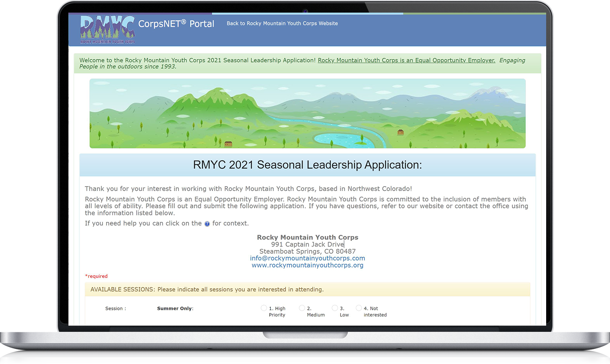Click the *required note
610x364 pixels.
96,276
